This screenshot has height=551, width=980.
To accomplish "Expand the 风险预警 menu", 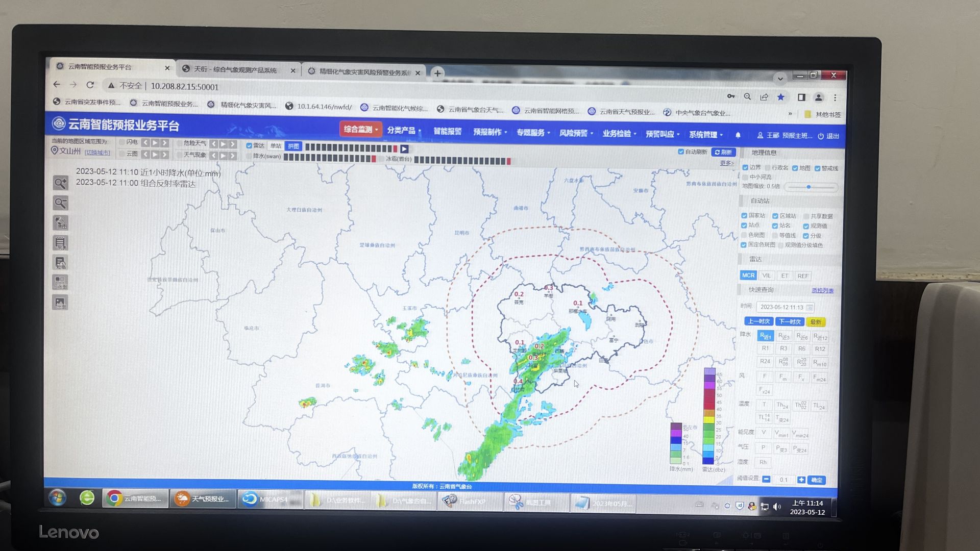I will tap(576, 133).
